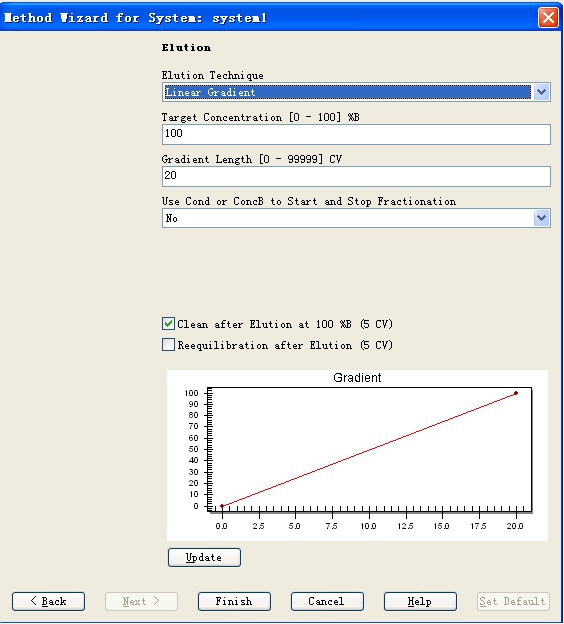Click the Update button below the graph
564x624 pixels.
pos(204,557)
